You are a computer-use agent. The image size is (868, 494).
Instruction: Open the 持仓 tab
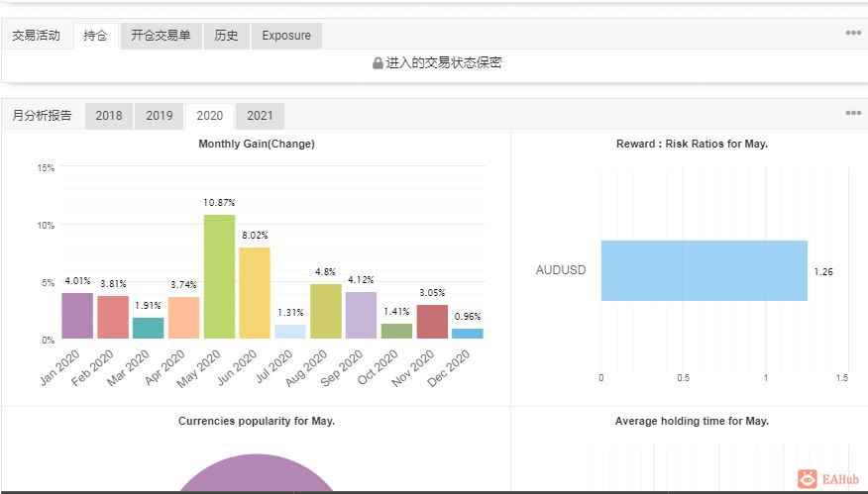(x=96, y=36)
